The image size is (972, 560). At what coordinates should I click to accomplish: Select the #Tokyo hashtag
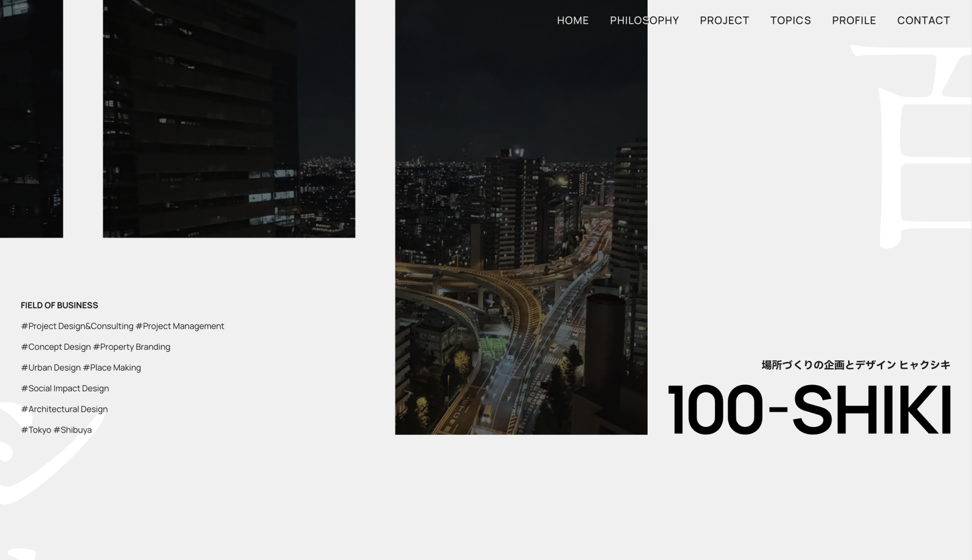pyautogui.click(x=36, y=429)
